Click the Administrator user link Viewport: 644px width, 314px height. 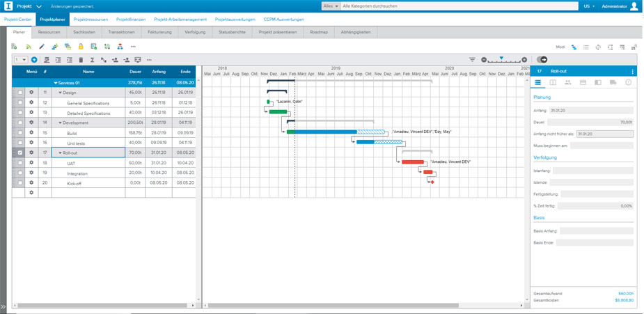click(x=614, y=6)
